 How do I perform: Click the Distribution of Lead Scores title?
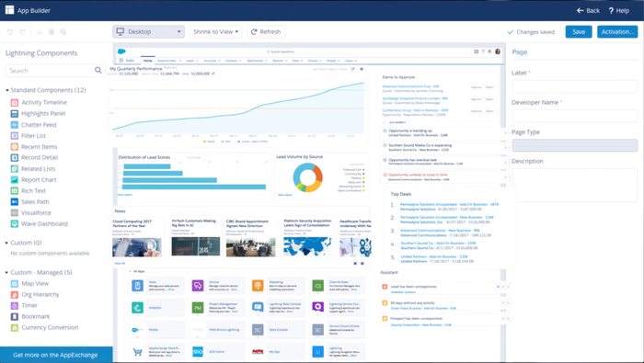pyautogui.click(x=144, y=157)
